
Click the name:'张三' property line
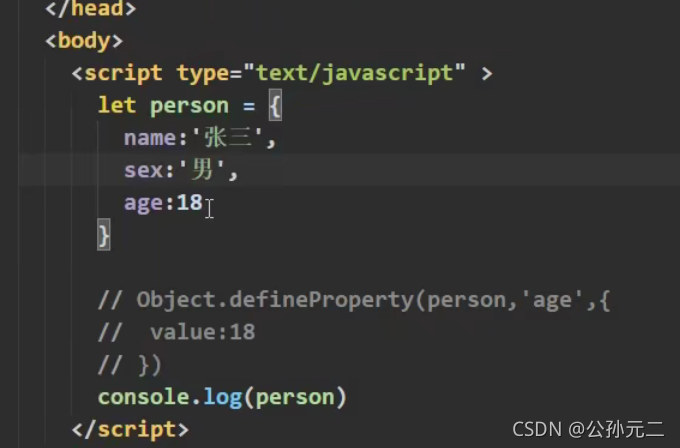200,138
